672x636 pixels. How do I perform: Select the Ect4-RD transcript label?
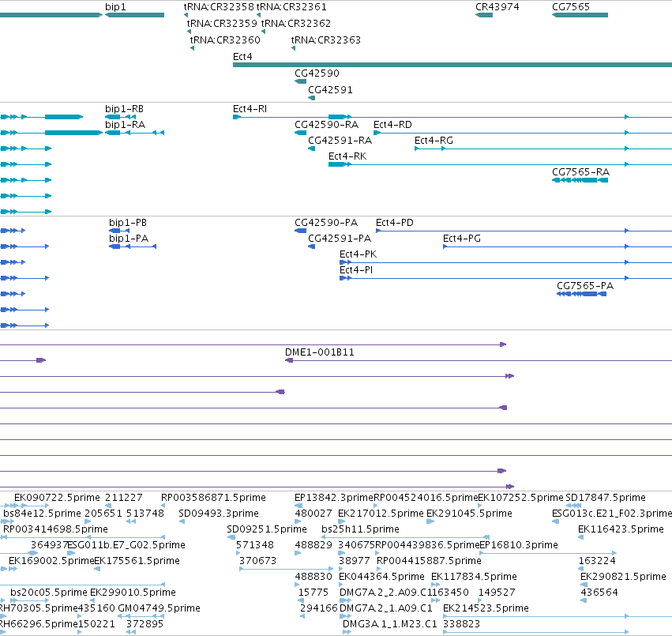point(392,125)
